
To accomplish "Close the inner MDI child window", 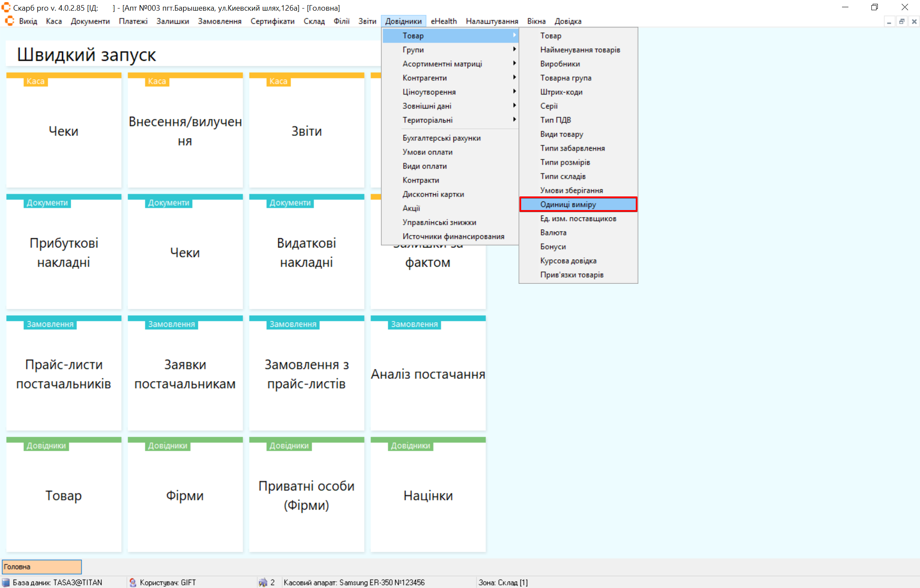I will tap(914, 22).
